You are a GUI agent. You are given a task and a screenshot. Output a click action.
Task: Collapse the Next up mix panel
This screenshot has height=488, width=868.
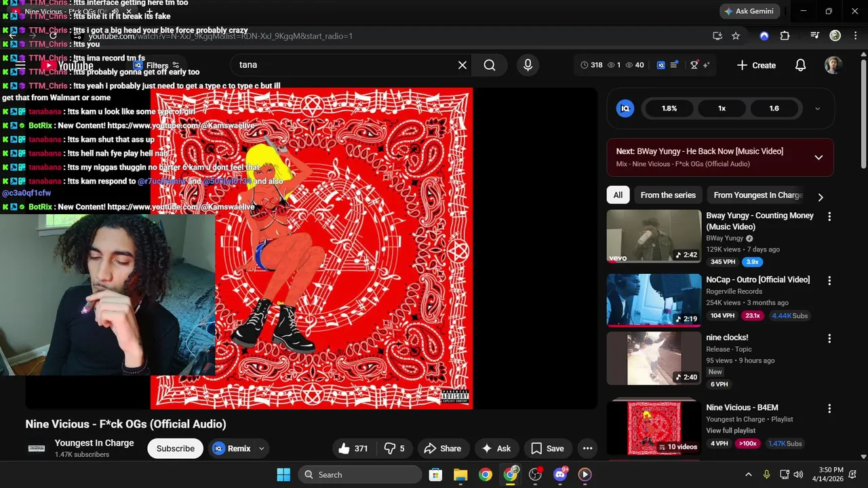[x=818, y=157]
